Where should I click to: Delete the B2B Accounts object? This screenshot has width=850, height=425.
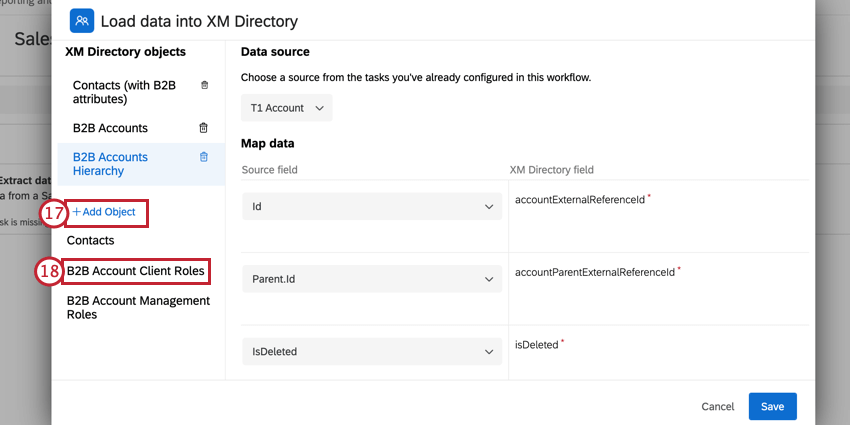(203, 128)
